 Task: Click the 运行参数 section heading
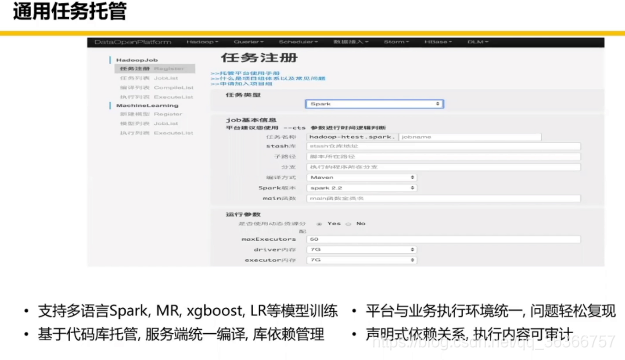click(x=243, y=214)
